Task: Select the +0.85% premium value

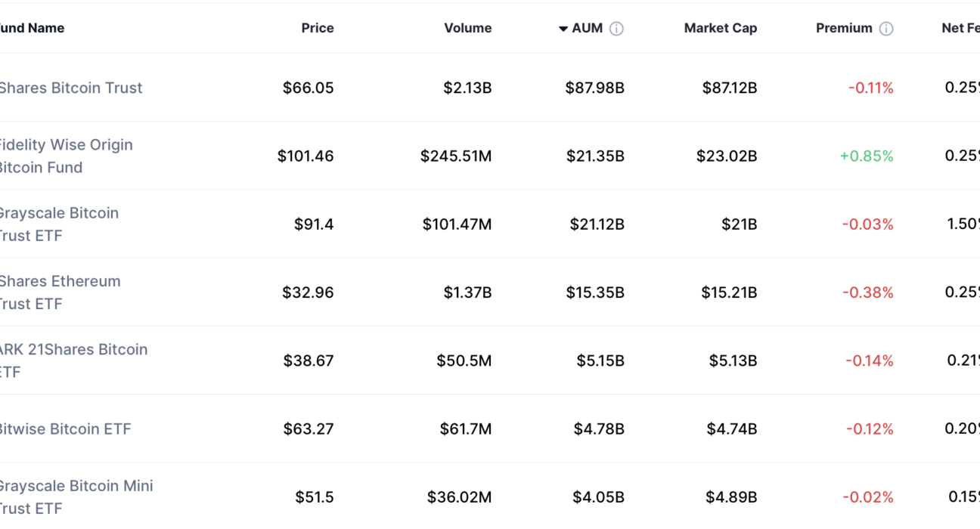Action: (867, 156)
